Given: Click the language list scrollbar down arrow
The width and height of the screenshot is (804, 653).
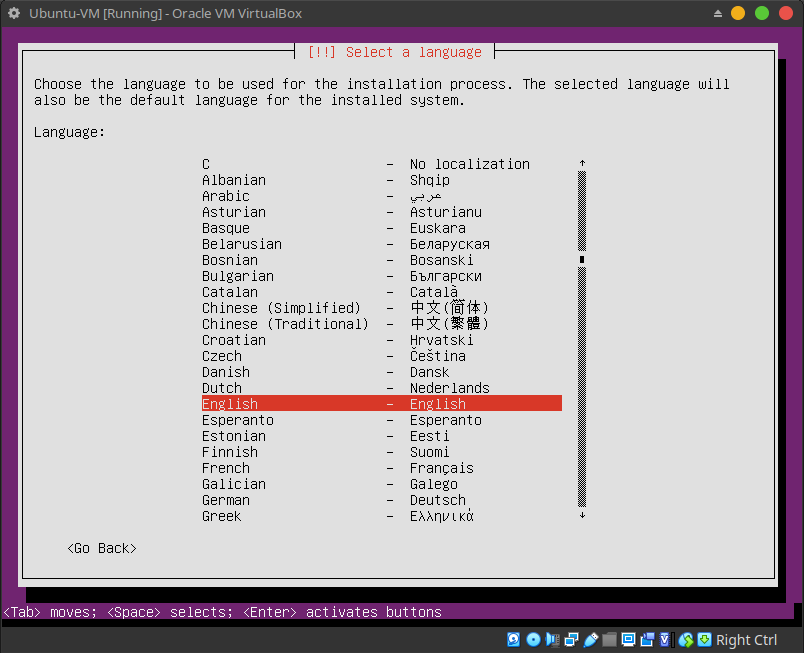Looking at the screenshot, I should pyautogui.click(x=582, y=515).
